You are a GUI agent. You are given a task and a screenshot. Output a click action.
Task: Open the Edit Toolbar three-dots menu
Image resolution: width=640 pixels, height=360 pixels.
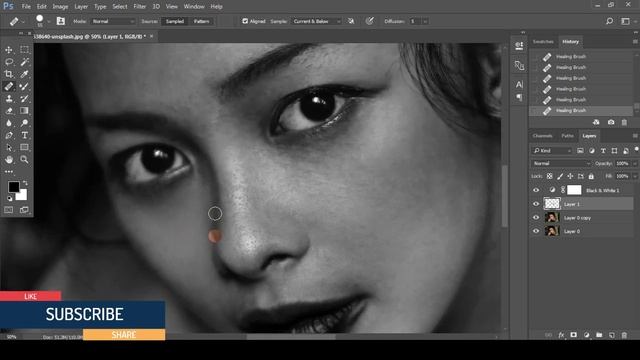(x=9, y=172)
